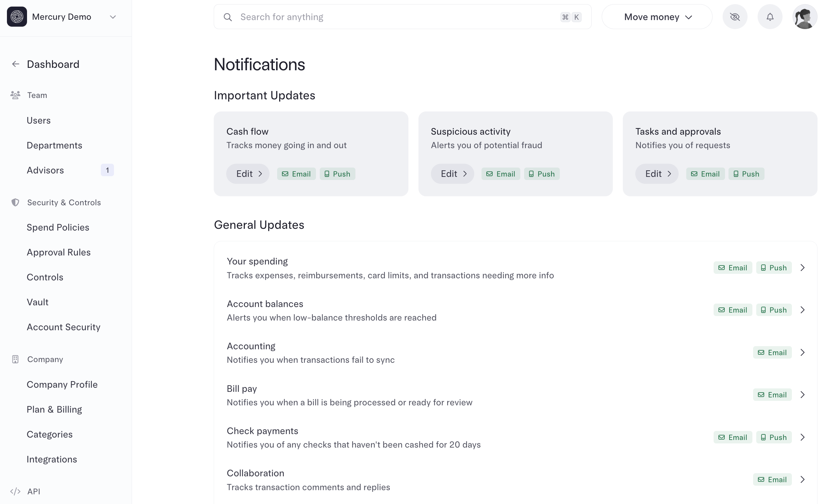Open the notifications bell icon
This screenshot has width=839, height=504.
[x=770, y=17]
